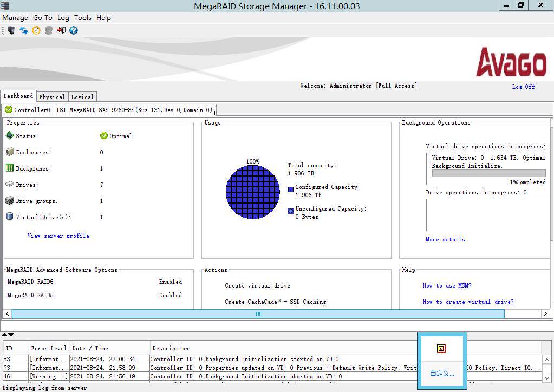Sort log by ID column header
Screen dimensions: 554x392
tap(16, 348)
